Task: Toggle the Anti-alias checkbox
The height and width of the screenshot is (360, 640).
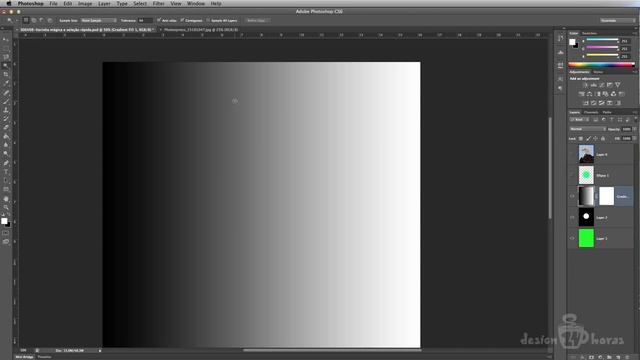Action: click(159, 20)
